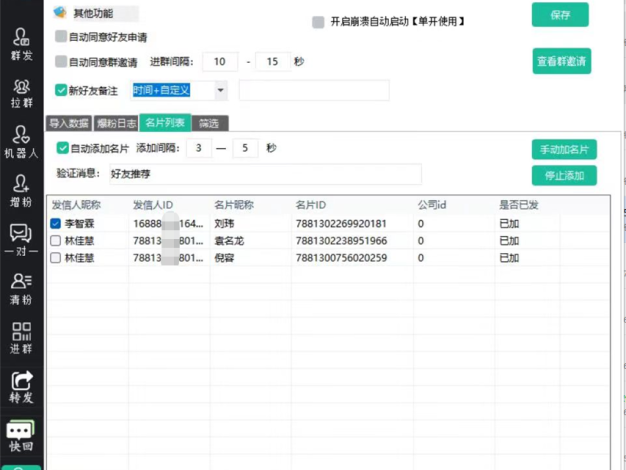Click the join interval field showing 10
The height and width of the screenshot is (470, 626).
220,61
